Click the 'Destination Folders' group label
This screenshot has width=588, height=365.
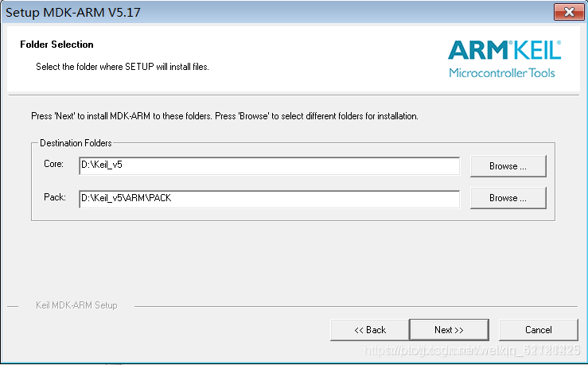(76, 143)
